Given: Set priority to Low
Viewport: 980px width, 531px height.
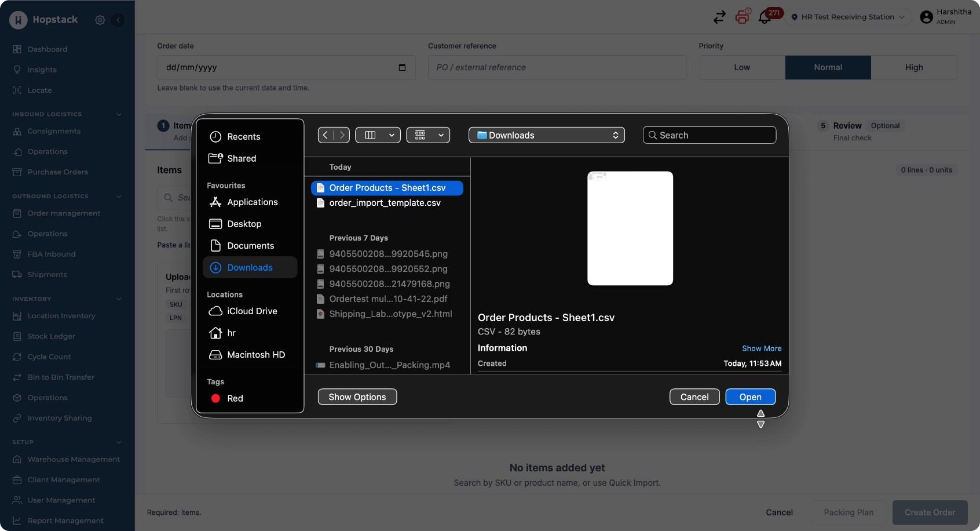Looking at the screenshot, I should coord(742,67).
